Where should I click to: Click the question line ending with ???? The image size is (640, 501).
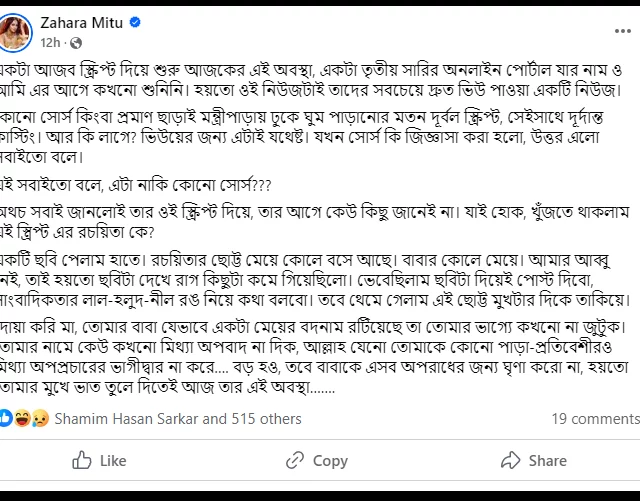coord(136,185)
